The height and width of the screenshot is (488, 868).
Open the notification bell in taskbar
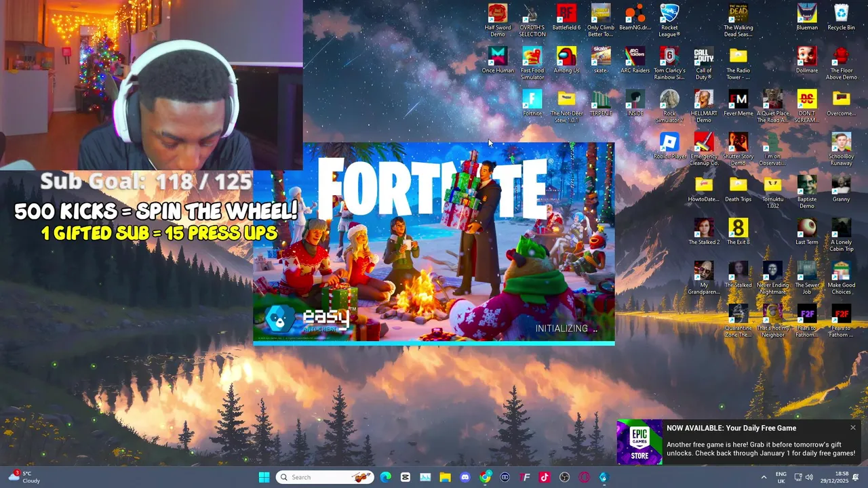click(856, 477)
